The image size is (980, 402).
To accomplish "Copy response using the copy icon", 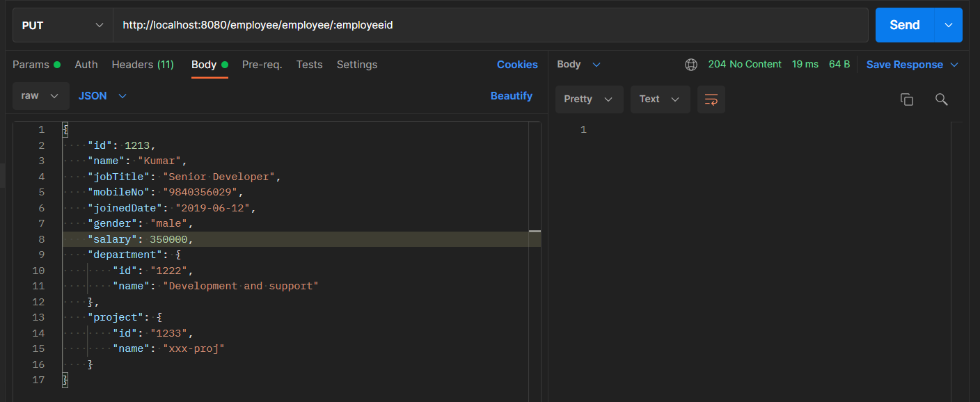I will tap(907, 99).
